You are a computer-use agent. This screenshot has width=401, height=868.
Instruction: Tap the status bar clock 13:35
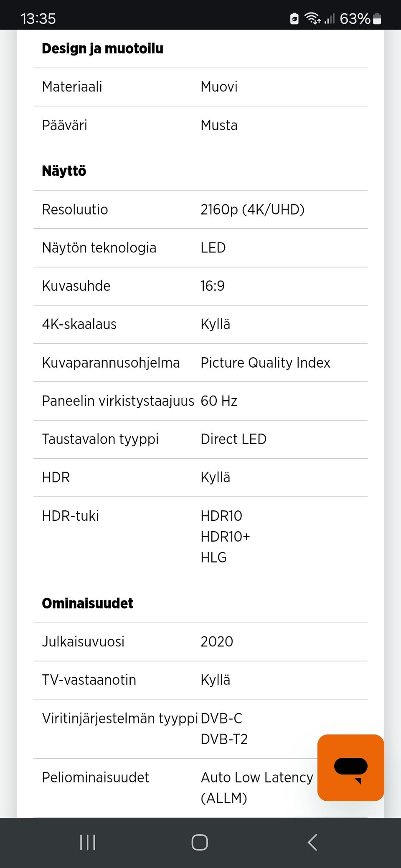(38, 19)
